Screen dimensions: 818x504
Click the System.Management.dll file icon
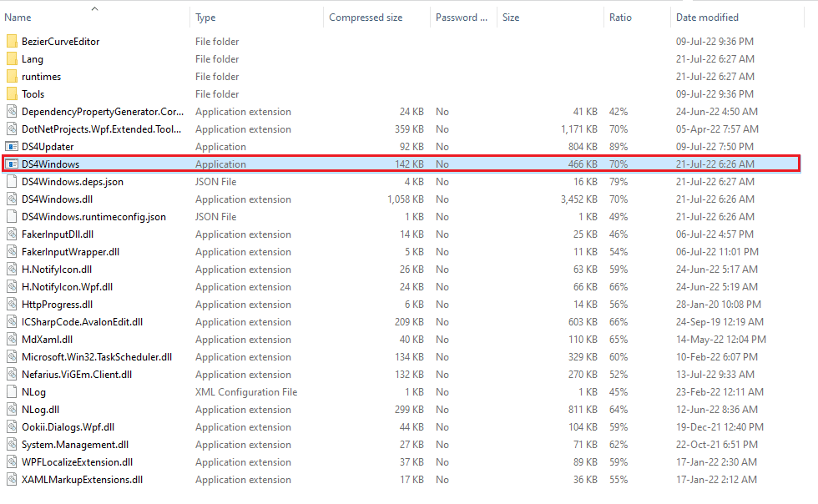(12, 445)
